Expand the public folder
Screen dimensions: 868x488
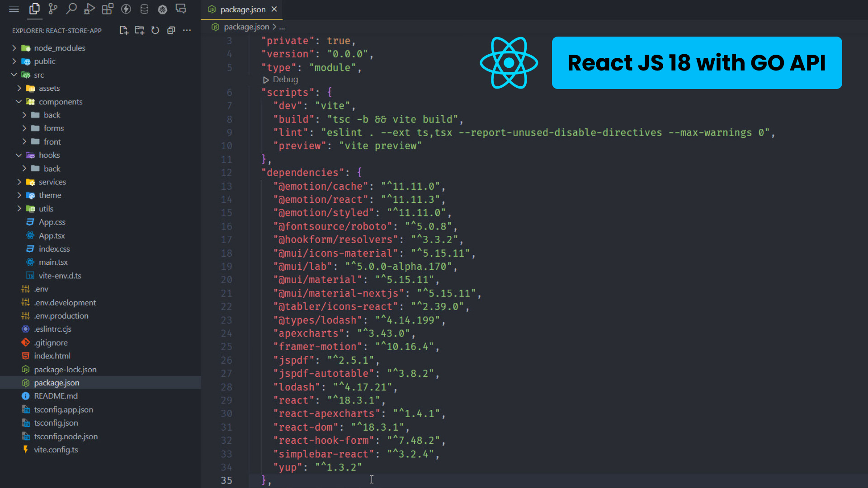point(45,61)
